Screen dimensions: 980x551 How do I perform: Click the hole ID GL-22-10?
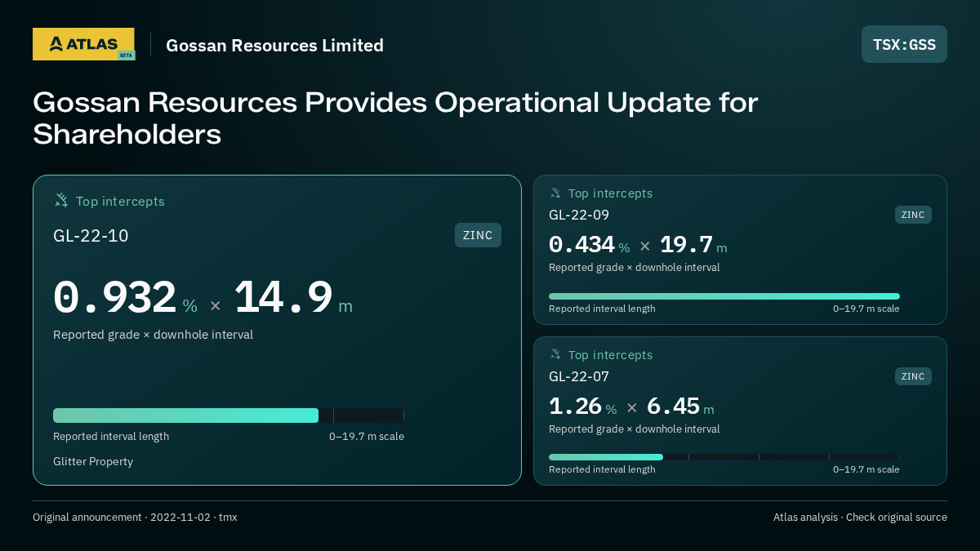click(91, 236)
